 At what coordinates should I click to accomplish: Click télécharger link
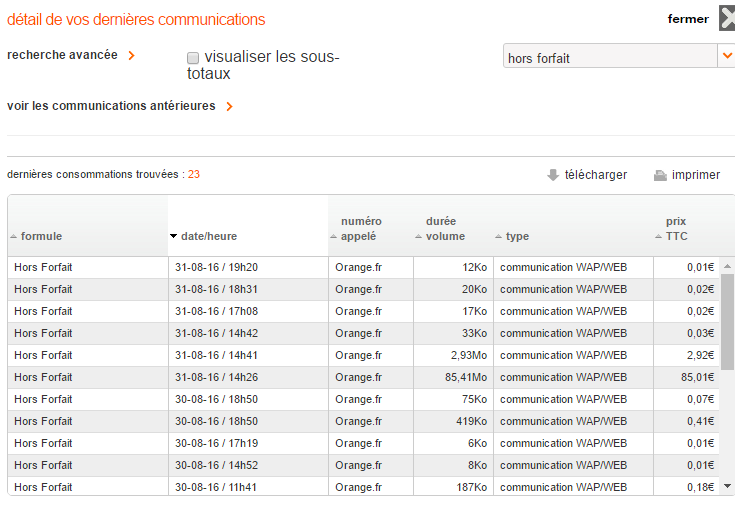click(x=596, y=175)
